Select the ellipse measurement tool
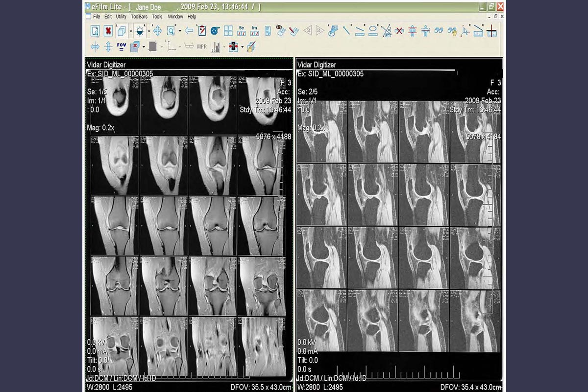This screenshot has height=392, width=588. pos(373,31)
